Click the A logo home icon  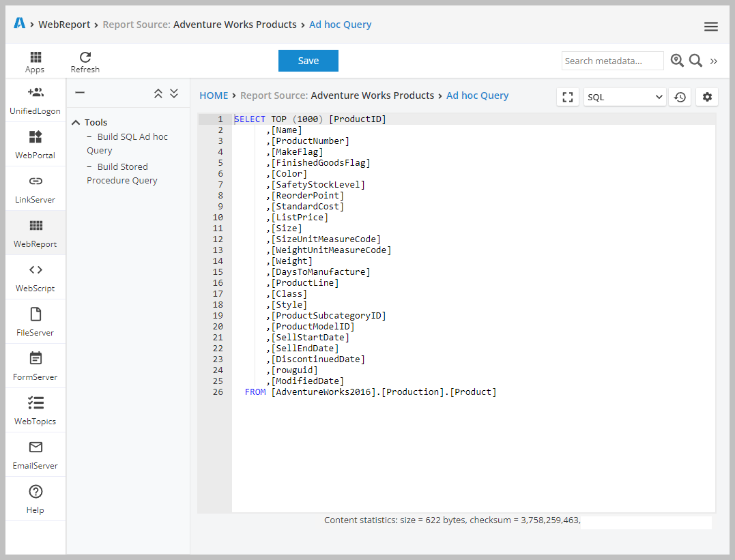point(19,23)
